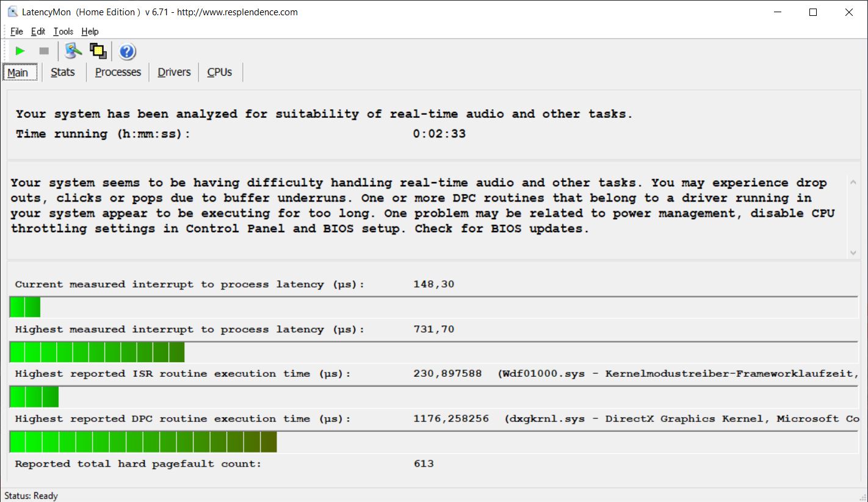The image size is (868, 502).
Task: Start monitoring with the green play button
Action: 20,51
